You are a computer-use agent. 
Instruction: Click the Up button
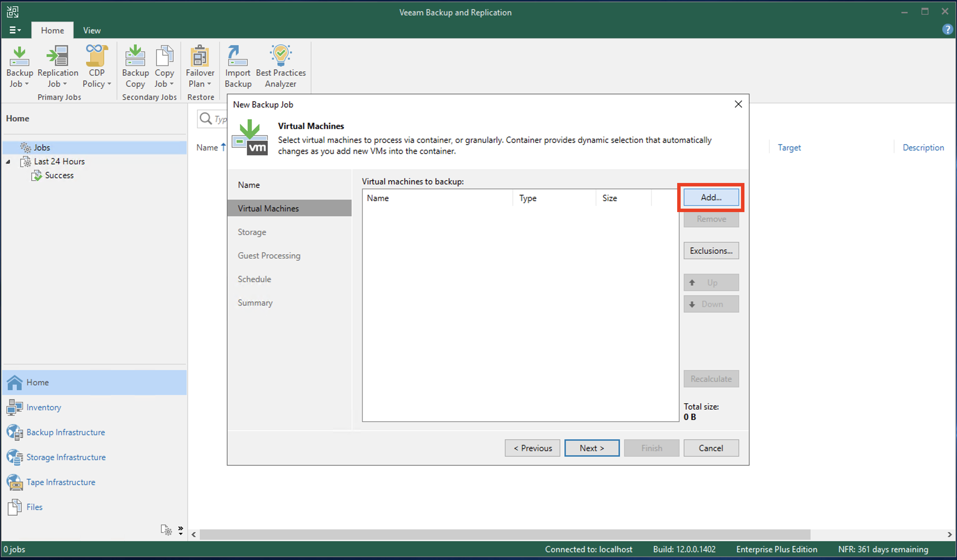pos(711,282)
